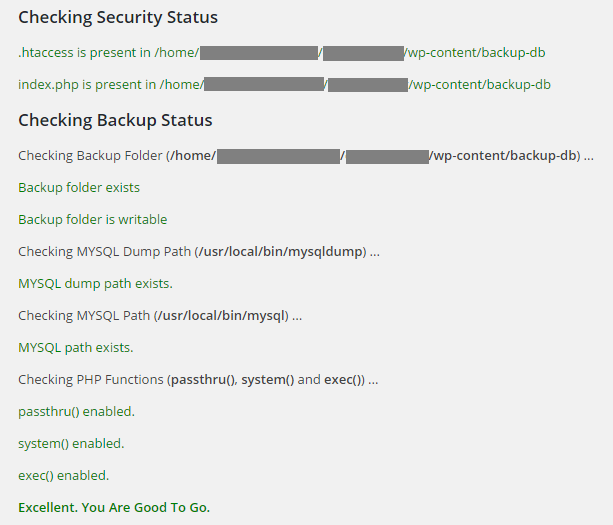Click the bold /usr/local/bin/mysql path
The image size is (613, 525).
pyautogui.click(x=221, y=316)
